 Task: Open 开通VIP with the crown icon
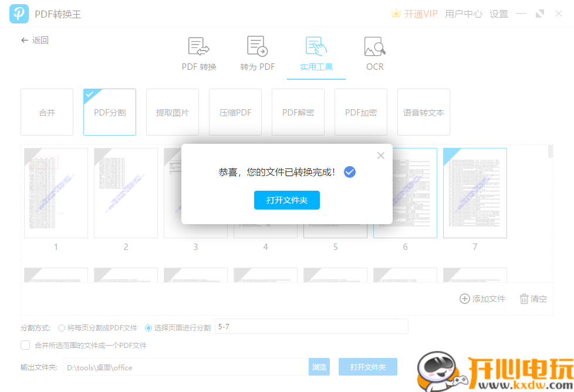click(414, 13)
